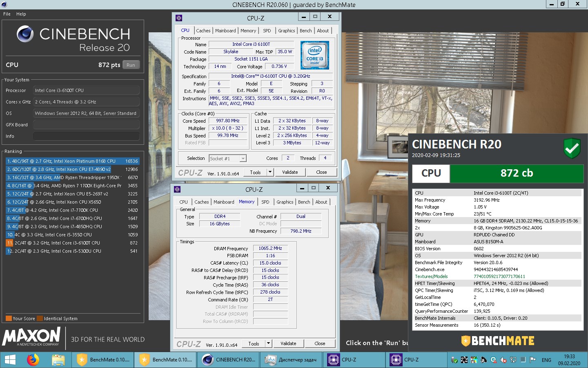Activate CINEBENCH R20 taskbar button
The width and height of the screenshot is (588, 368).
pyautogui.click(x=228, y=360)
